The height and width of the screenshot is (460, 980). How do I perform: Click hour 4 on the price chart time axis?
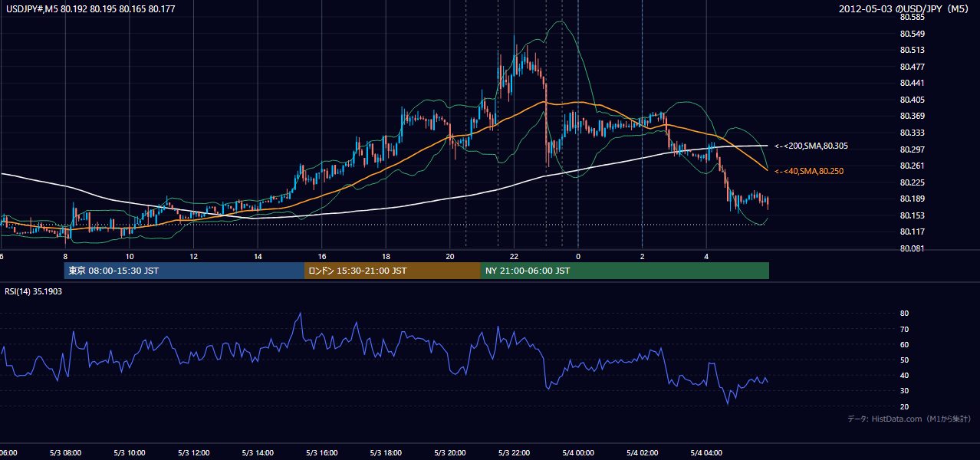[x=706, y=256]
